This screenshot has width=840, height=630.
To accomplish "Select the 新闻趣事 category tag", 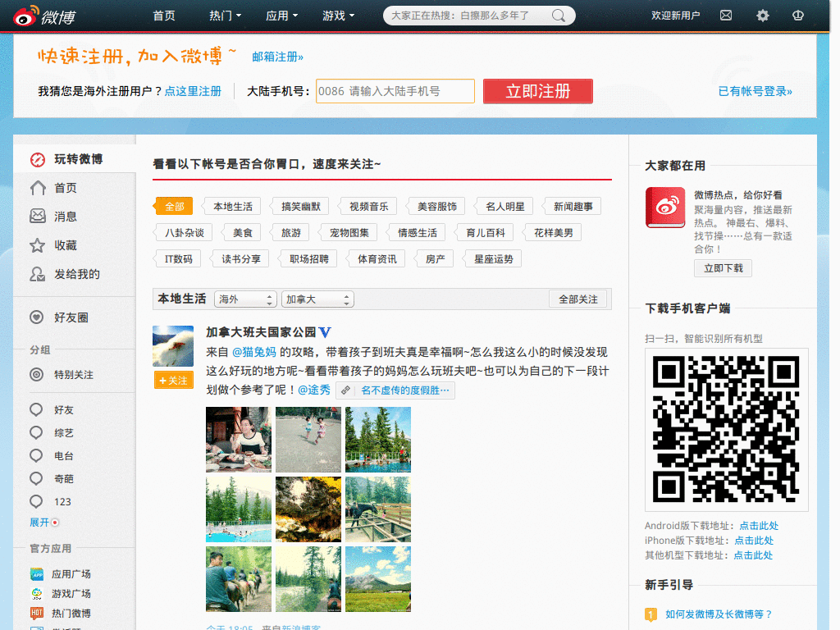I will click(571, 206).
